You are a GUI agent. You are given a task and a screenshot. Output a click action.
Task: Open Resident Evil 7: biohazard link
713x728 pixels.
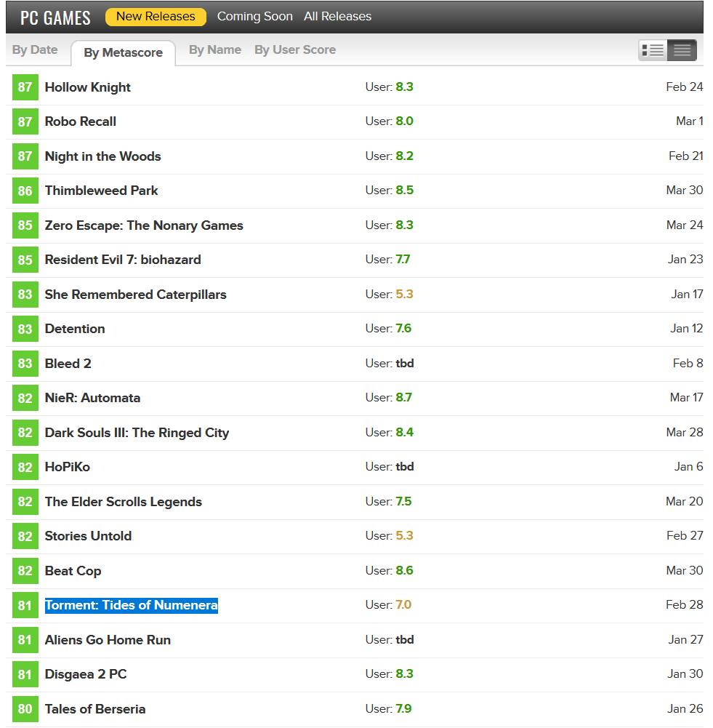[123, 260]
